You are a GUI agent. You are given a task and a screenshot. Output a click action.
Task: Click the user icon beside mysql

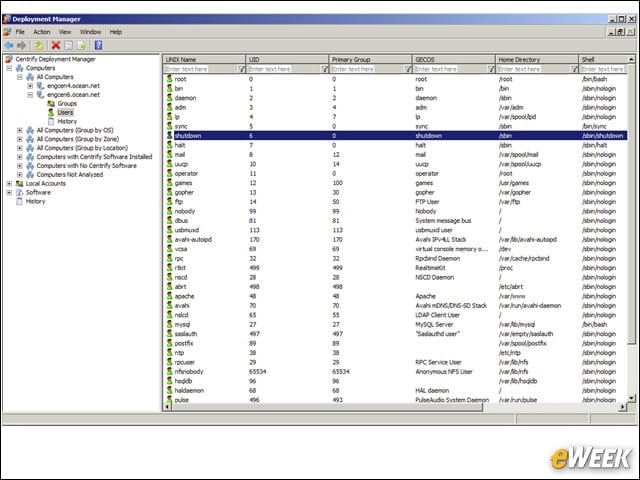point(169,324)
